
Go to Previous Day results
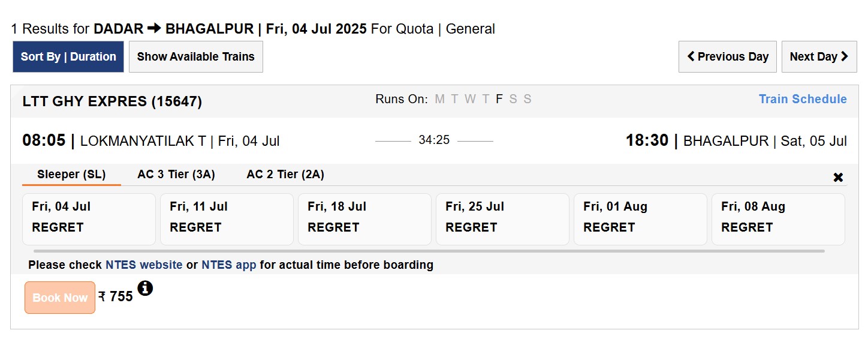tap(727, 57)
